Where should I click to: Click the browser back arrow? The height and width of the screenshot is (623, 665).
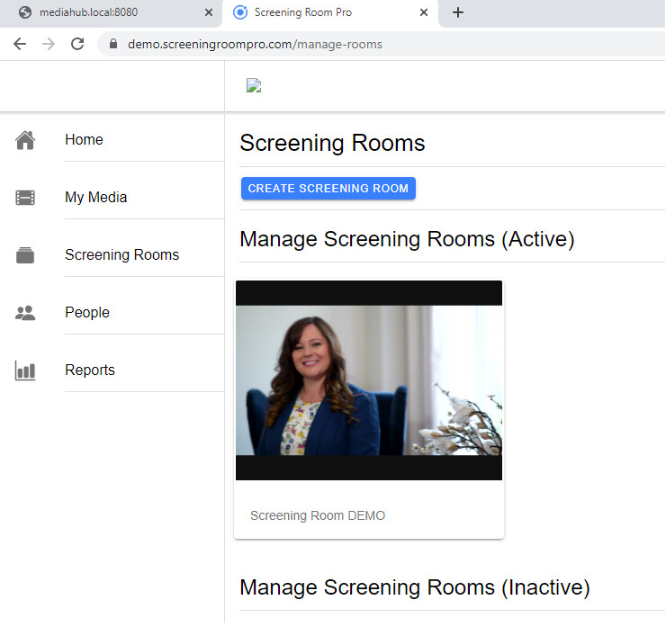20,44
